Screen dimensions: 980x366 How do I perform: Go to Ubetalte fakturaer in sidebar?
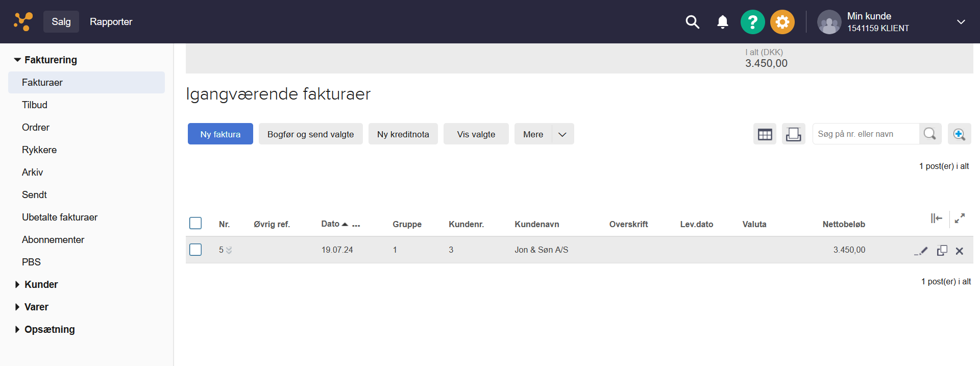click(60, 217)
